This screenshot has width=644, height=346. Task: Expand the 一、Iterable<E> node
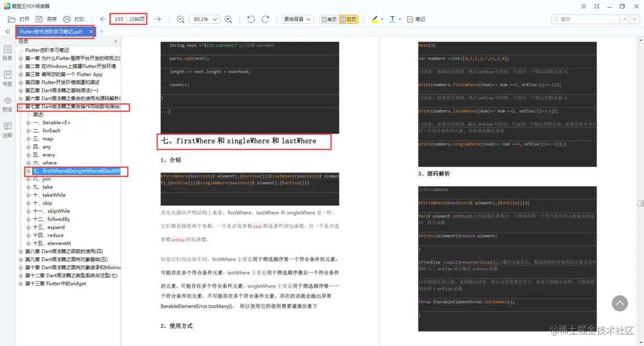click(x=29, y=122)
